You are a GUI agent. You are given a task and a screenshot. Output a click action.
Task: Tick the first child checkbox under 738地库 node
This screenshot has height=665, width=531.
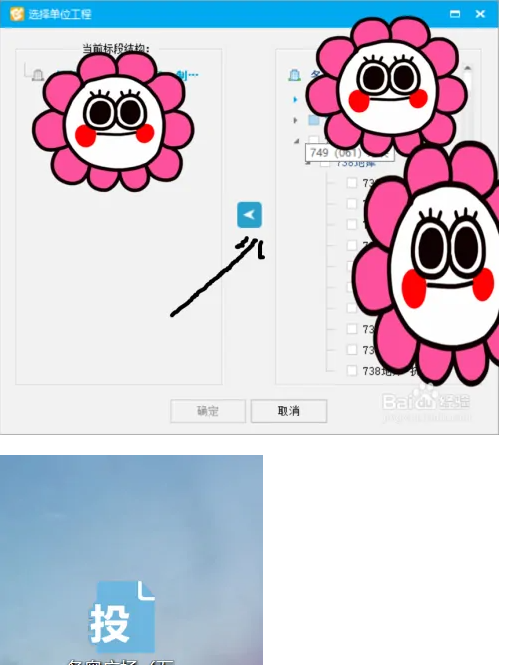pyautogui.click(x=352, y=182)
